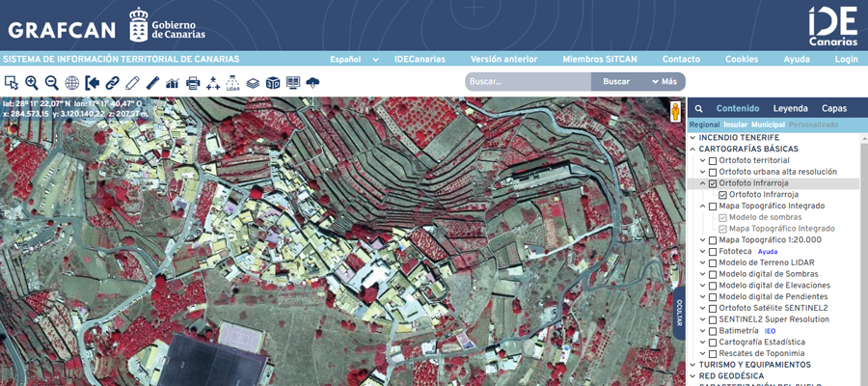This screenshot has width=868, height=386.
Task: Open the Español language dropdown
Action: [354, 59]
